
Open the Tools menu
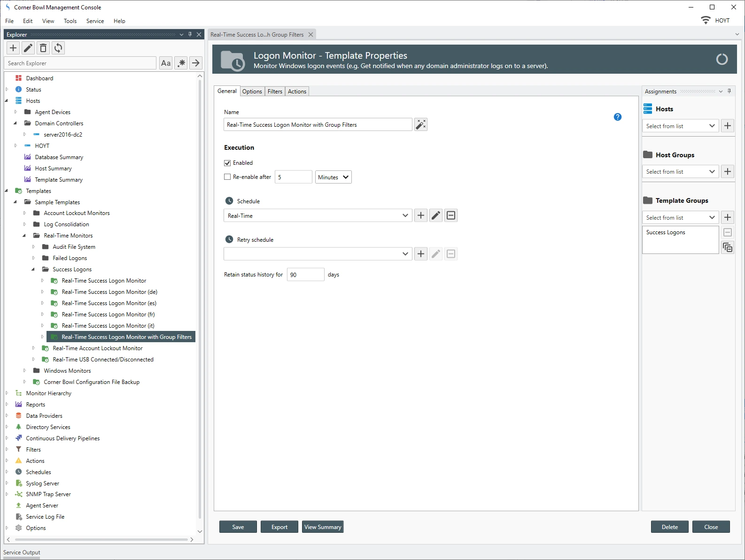point(70,21)
